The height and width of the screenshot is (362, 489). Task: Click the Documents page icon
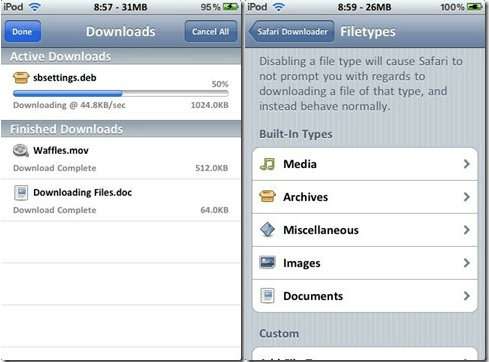click(x=267, y=296)
